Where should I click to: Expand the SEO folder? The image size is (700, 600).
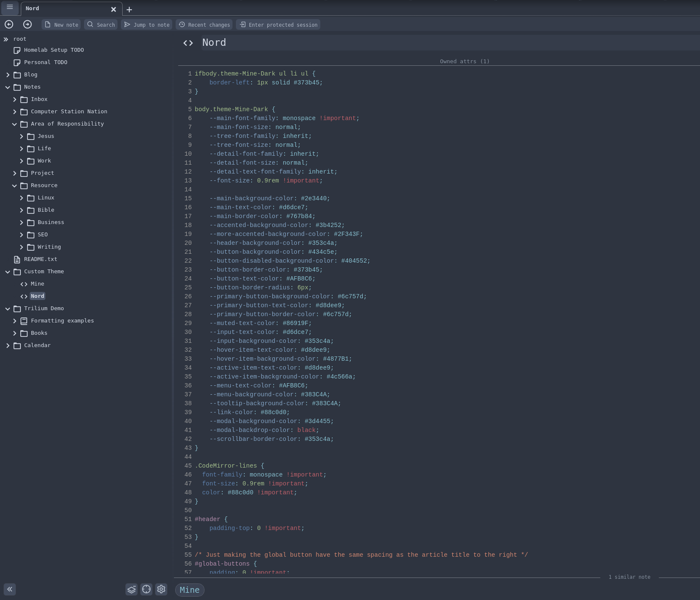(x=21, y=235)
